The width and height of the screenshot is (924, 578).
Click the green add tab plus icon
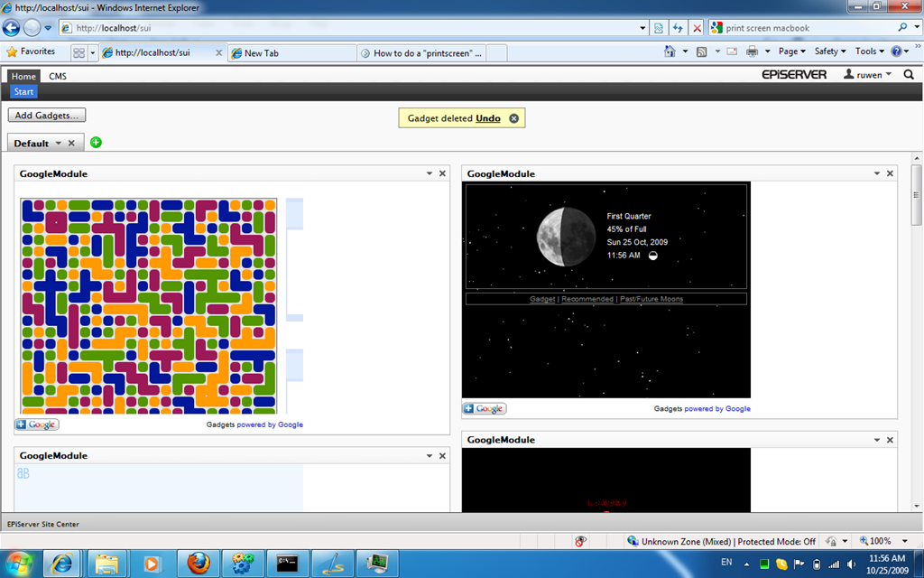click(97, 143)
